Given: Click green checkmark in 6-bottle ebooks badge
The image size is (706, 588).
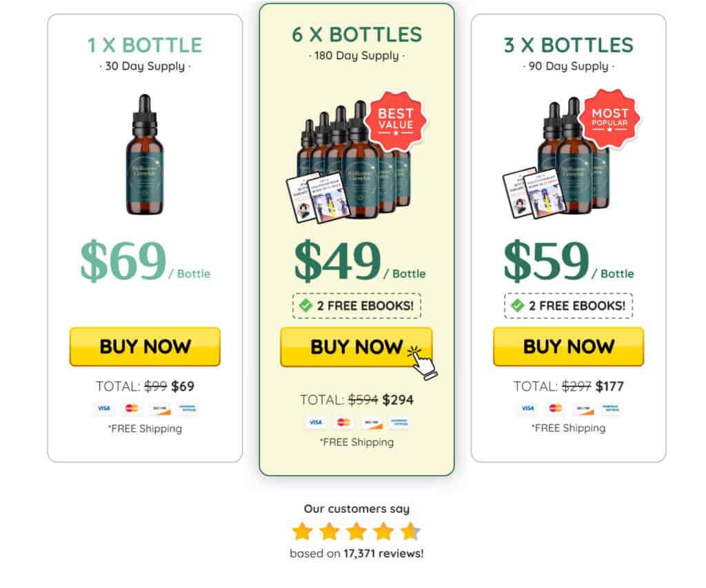Looking at the screenshot, I should [x=305, y=305].
